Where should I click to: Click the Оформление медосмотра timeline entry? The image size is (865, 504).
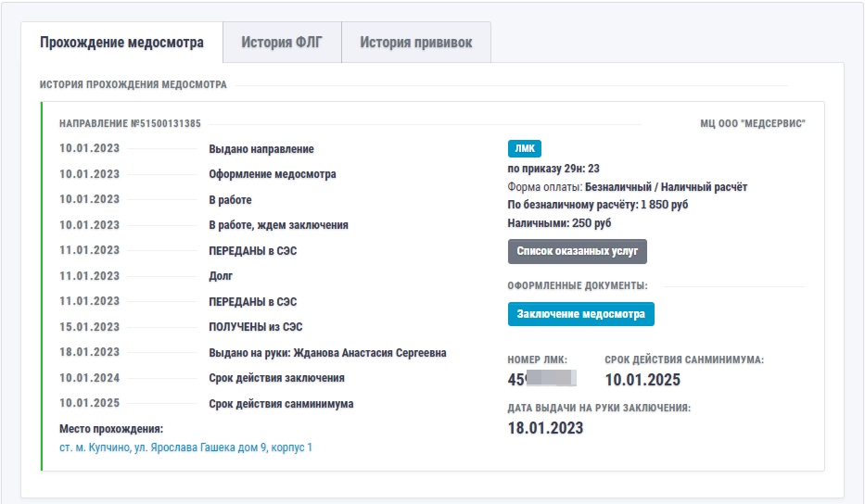(273, 174)
